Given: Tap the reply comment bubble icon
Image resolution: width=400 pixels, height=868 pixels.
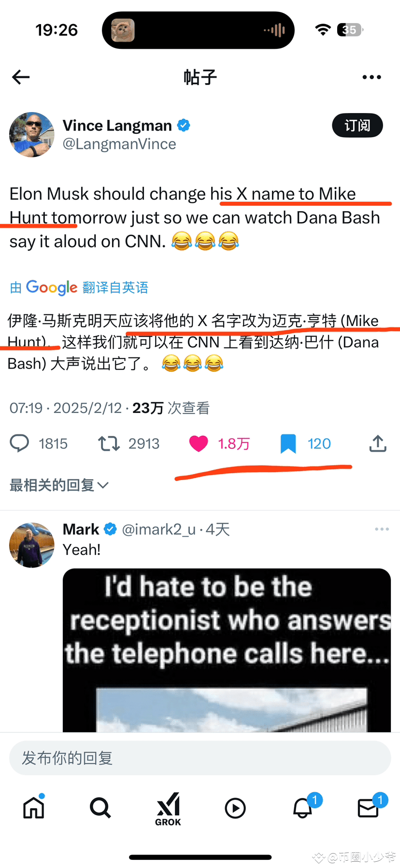Looking at the screenshot, I should (x=20, y=443).
